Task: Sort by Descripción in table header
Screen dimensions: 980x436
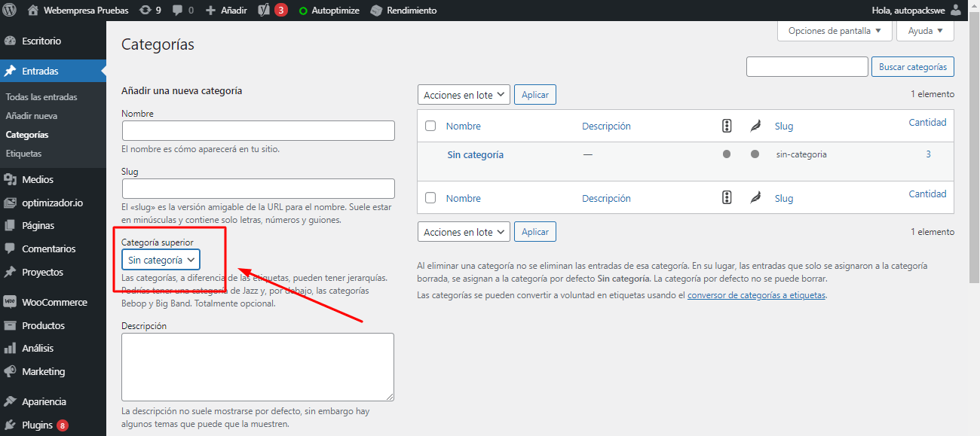Action: point(606,126)
